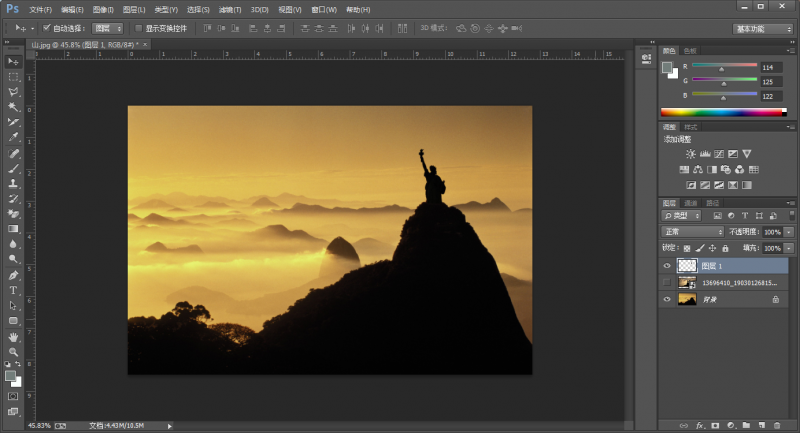The height and width of the screenshot is (433, 800).
Task: Open the 正常 blend mode dropdown
Action: (692, 231)
